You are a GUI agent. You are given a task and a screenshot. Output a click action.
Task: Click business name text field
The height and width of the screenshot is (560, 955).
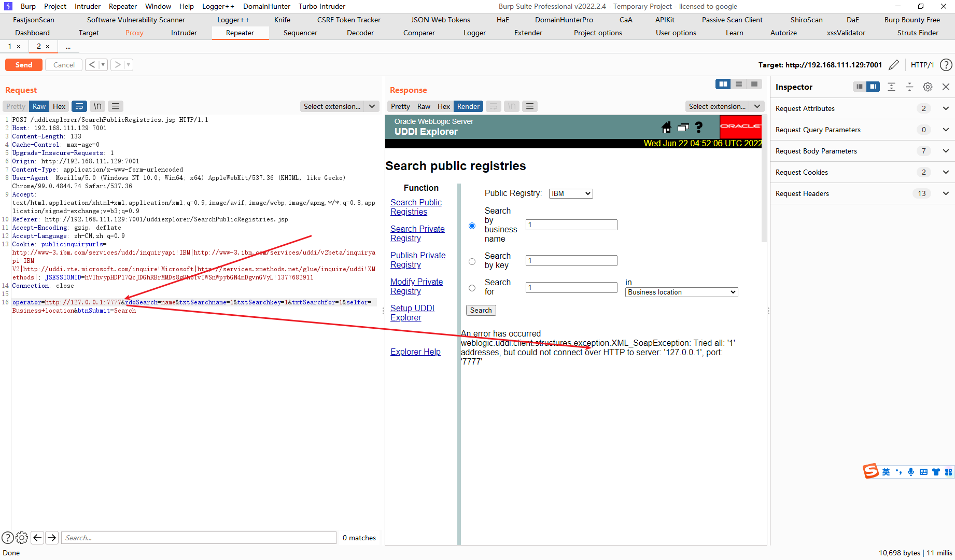(571, 225)
